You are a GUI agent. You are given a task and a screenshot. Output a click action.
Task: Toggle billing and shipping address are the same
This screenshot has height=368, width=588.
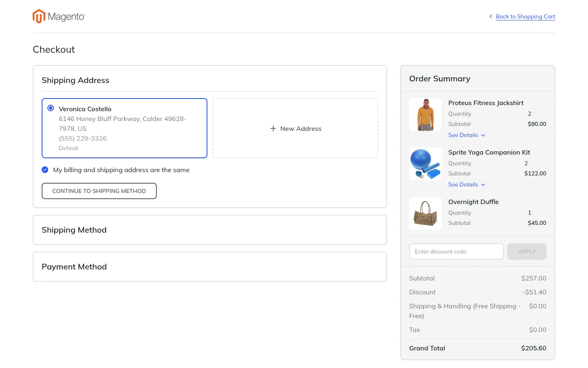tap(45, 170)
